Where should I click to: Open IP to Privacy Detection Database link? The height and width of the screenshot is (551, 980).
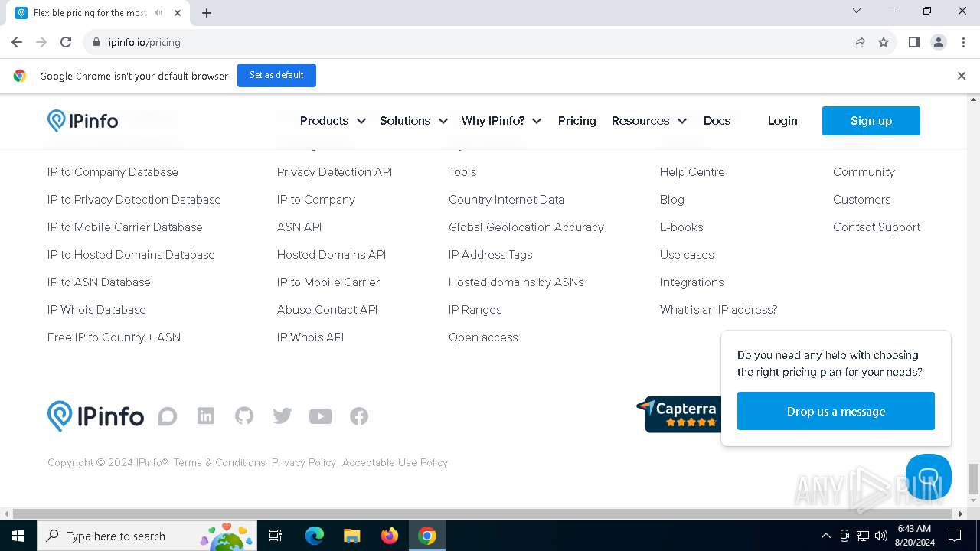[x=134, y=200]
